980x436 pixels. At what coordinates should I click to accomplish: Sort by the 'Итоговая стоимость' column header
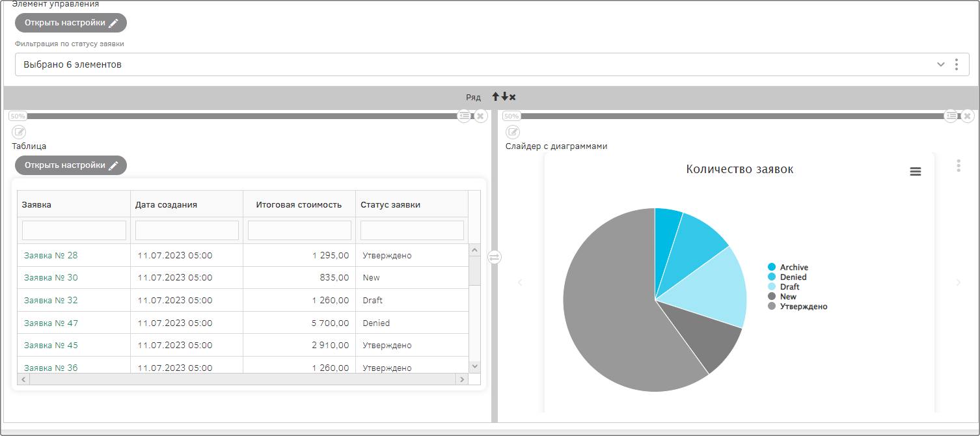[299, 204]
